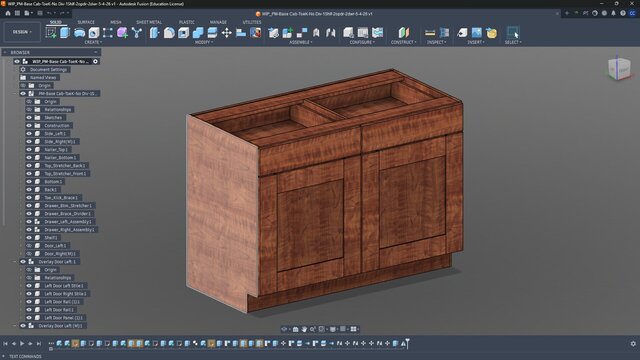Pick the Revolve tool icon
640x360 pixels.
tap(79, 33)
